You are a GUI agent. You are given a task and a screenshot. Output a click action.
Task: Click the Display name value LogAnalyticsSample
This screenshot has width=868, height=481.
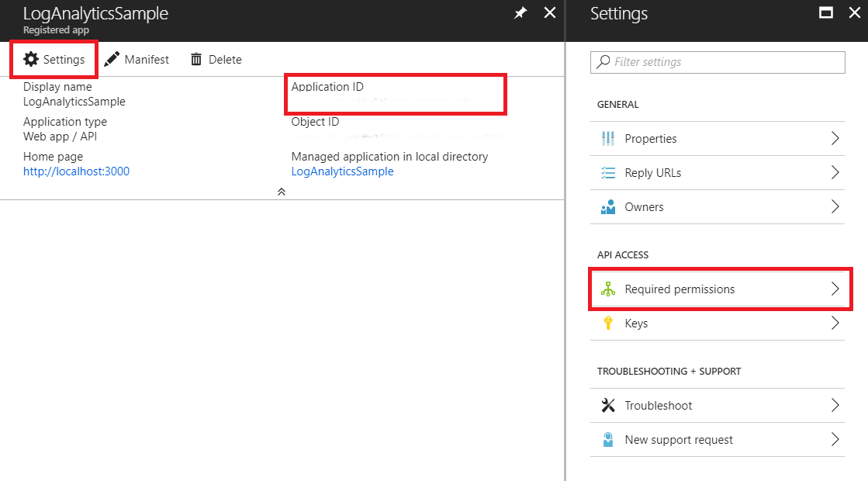click(x=74, y=102)
